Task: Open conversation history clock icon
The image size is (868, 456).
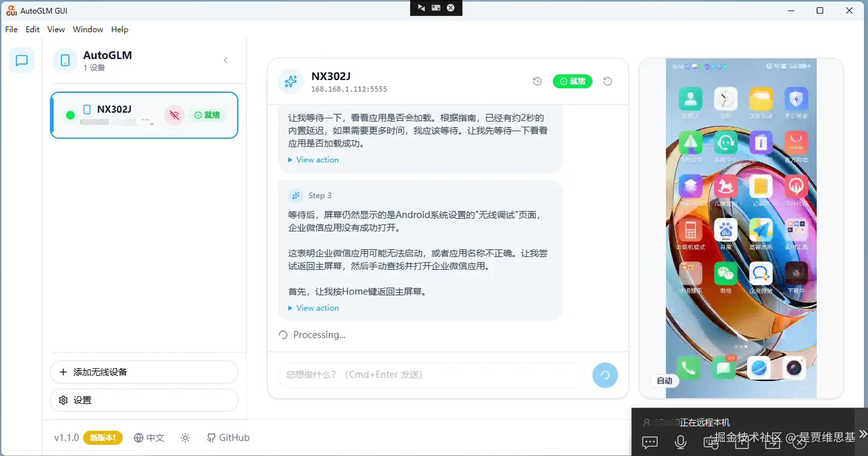Action: click(x=537, y=81)
